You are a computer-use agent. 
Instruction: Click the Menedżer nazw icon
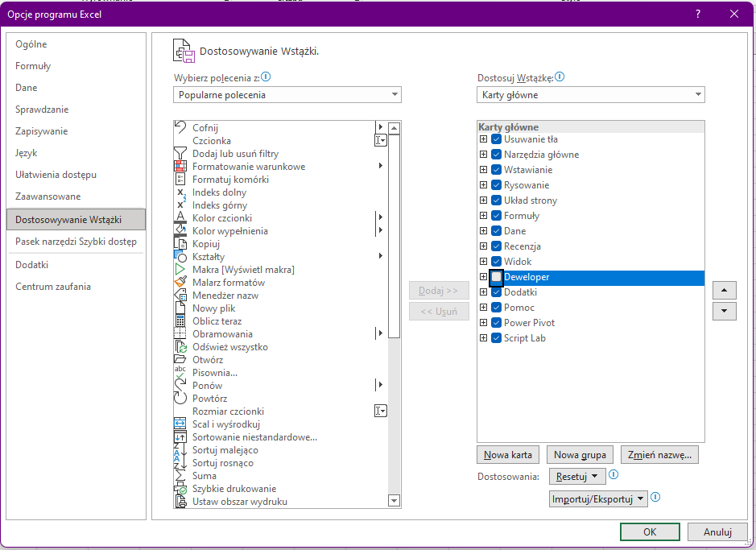coord(180,295)
